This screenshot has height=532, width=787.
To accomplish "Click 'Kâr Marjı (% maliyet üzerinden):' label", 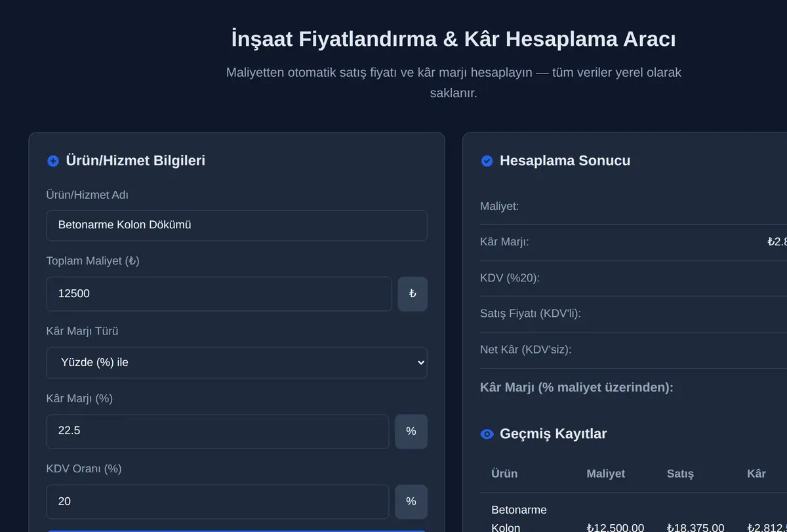I will 577,388.
